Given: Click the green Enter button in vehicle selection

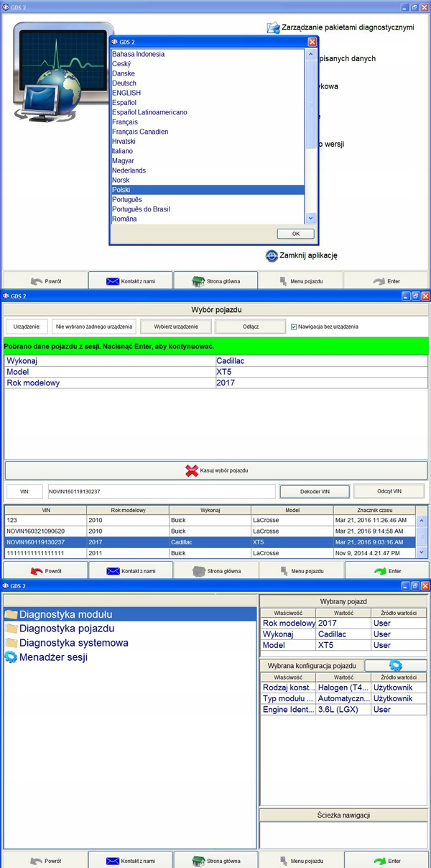Looking at the screenshot, I should tap(386, 570).
